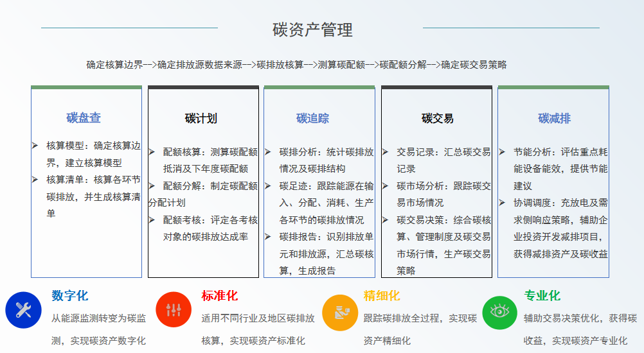Viewport: 644px width, 353px height.
Task: Click the 专业化 heading text
Action: [x=542, y=296]
